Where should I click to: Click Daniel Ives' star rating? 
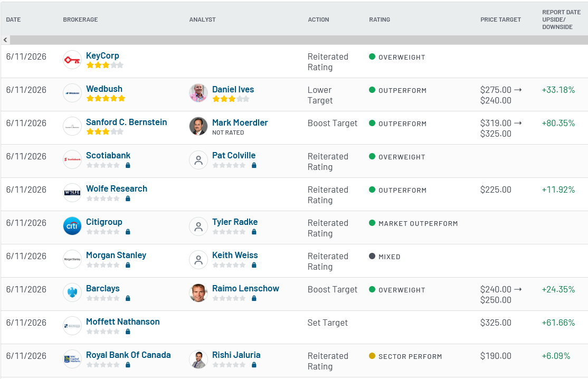[x=231, y=99]
